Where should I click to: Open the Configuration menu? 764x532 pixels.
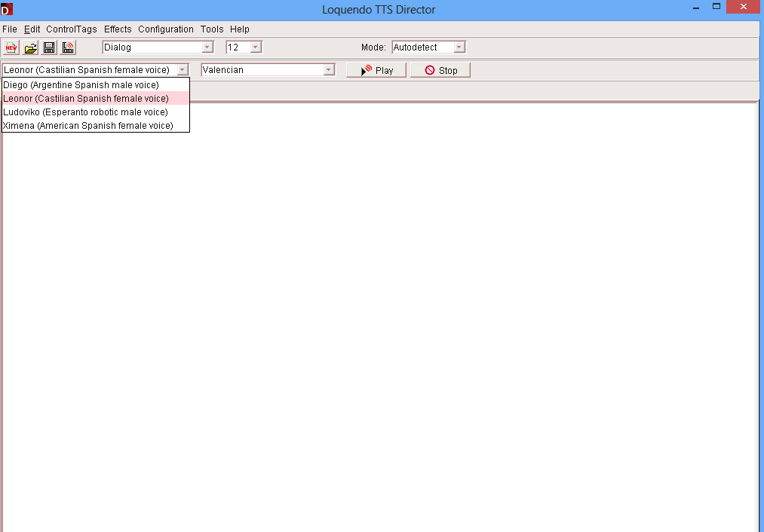[x=166, y=29]
